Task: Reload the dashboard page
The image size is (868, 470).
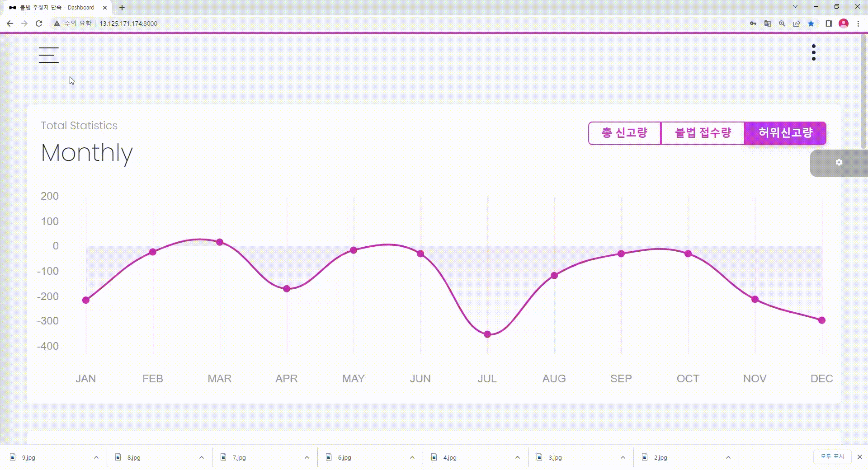Action: 39,23
